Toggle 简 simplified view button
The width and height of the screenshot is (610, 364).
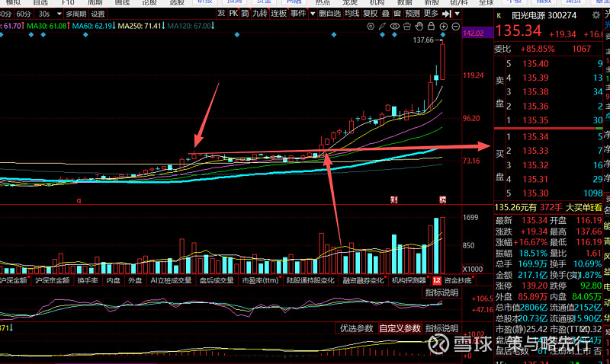coord(245,14)
